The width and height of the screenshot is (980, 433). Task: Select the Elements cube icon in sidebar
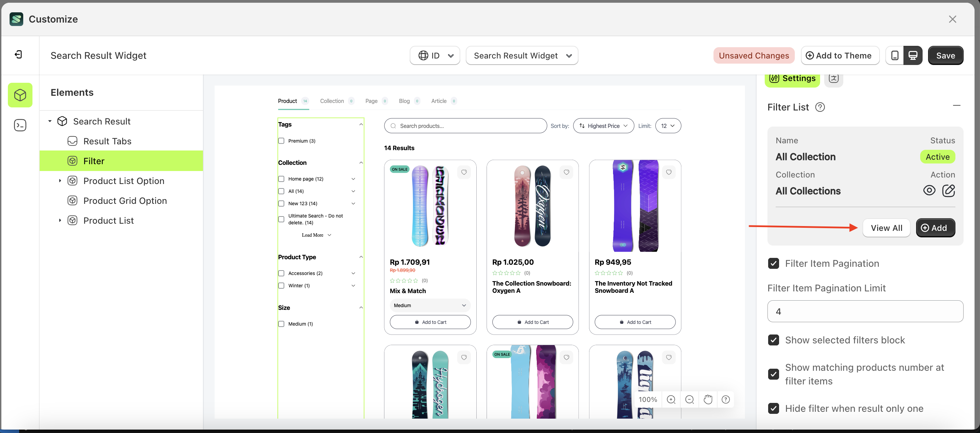pyautogui.click(x=20, y=95)
